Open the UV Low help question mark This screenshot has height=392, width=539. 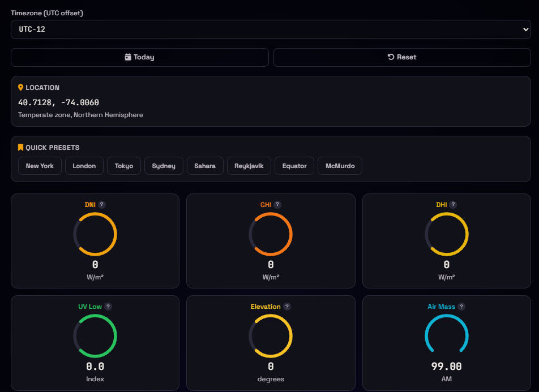pos(108,307)
